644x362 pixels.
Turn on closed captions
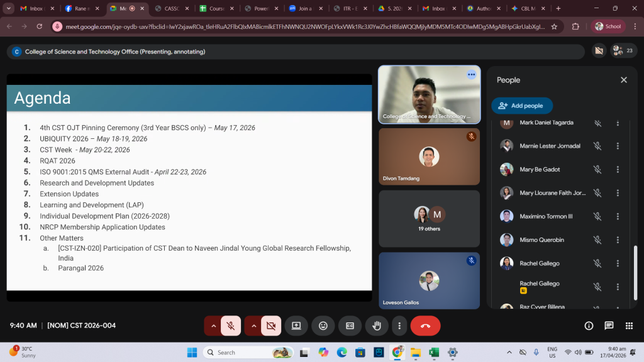click(350, 326)
